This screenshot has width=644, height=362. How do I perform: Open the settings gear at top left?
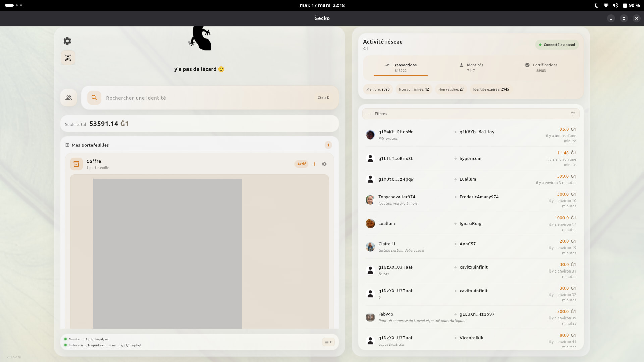pos(67,41)
